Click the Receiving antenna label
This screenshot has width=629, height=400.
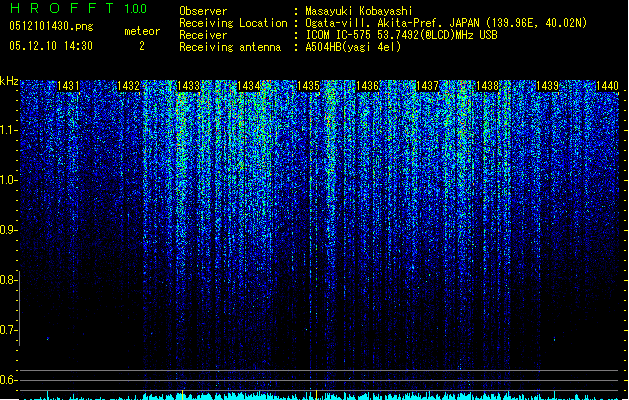pos(230,47)
